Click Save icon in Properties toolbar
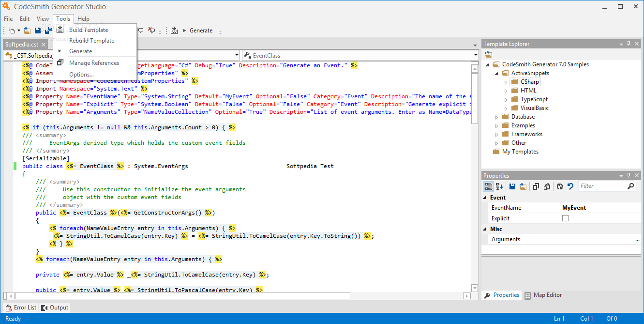644x324 pixels. click(x=512, y=186)
